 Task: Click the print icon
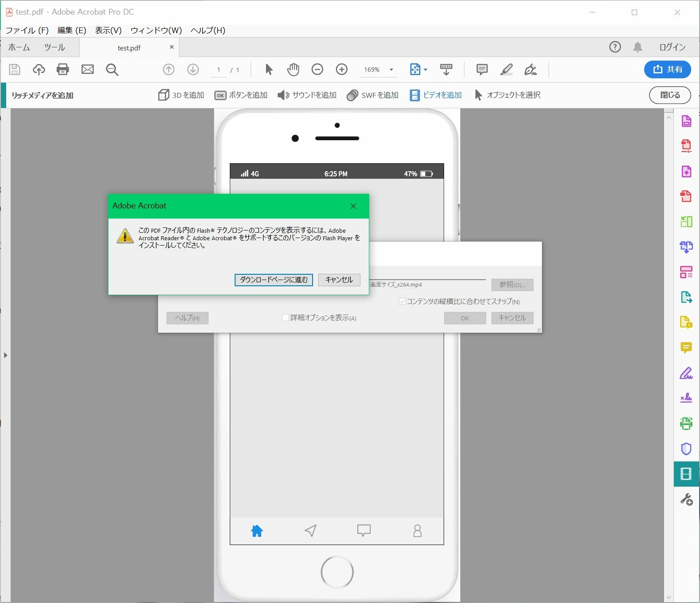pyautogui.click(x=63, y=69)
